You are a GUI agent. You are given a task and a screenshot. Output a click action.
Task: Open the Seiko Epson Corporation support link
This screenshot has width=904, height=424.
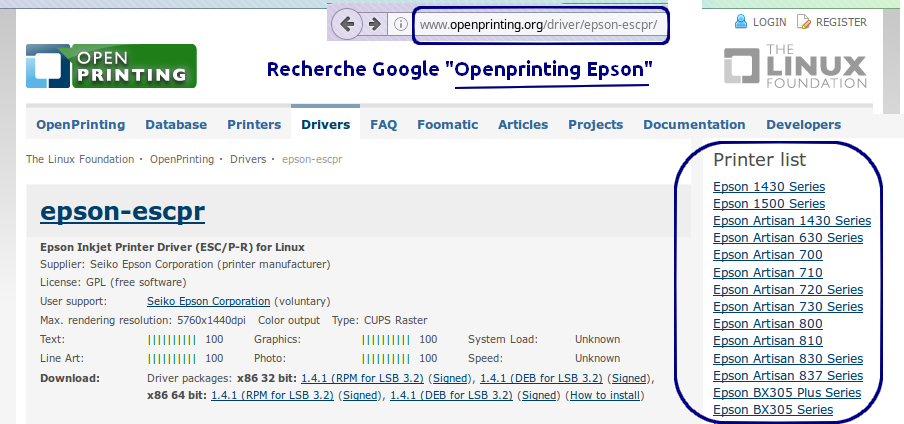(x=208, y=301)
